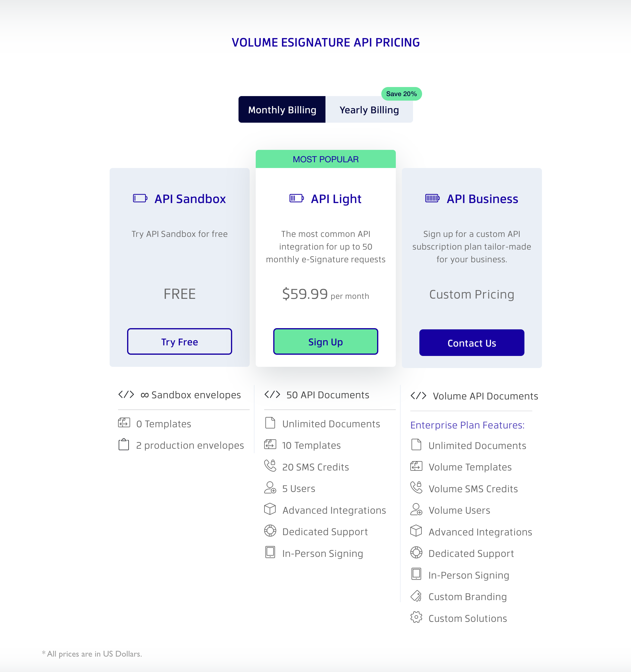Click the clipboard icon beside 2 production envelopes

123,444
